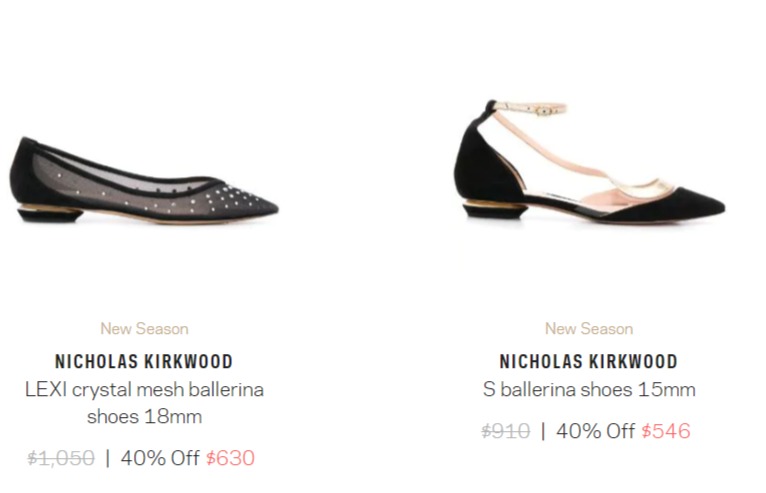Select the New Season label above LEXI shoes
766x493 pixels.
pyautogui.click(x=144, y=328)
